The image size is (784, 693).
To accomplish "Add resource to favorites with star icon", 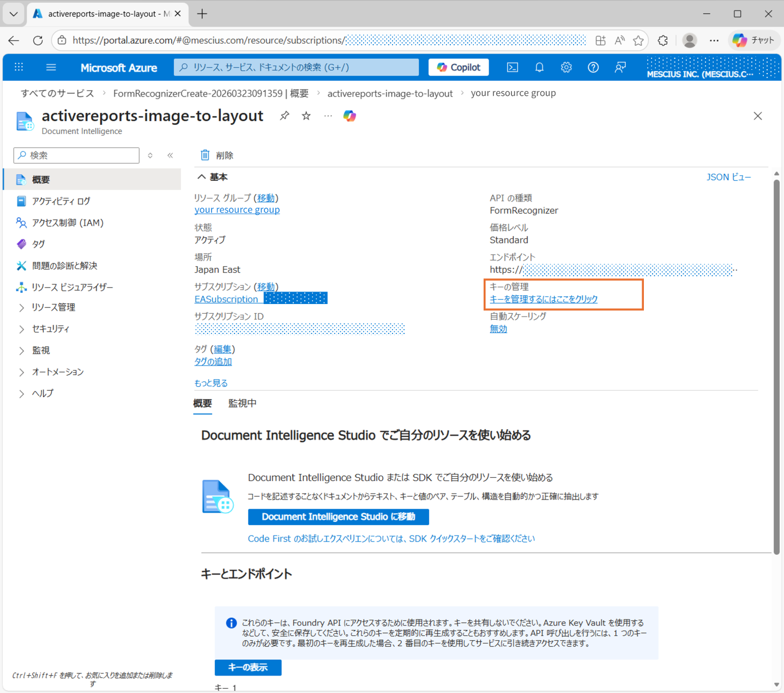I will coord(306,115).
